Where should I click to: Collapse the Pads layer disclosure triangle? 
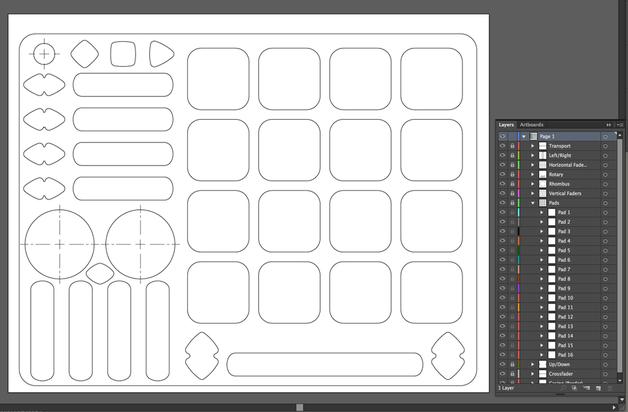pos(533,203)
